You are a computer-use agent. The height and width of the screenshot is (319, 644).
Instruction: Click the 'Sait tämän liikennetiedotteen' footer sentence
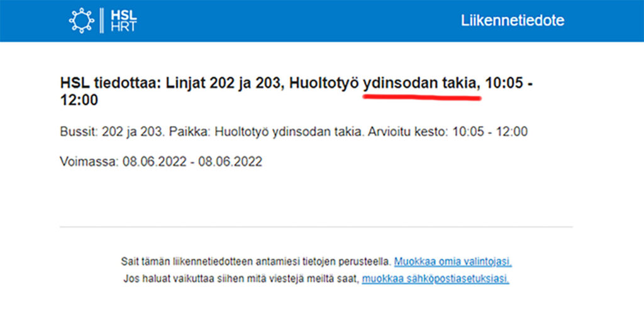click(255, 261)
